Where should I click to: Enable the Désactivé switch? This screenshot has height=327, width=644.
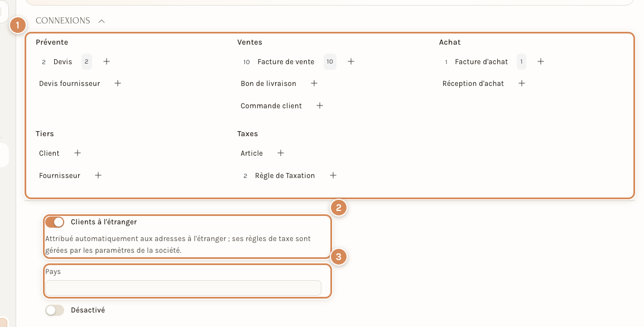(55, 310)
